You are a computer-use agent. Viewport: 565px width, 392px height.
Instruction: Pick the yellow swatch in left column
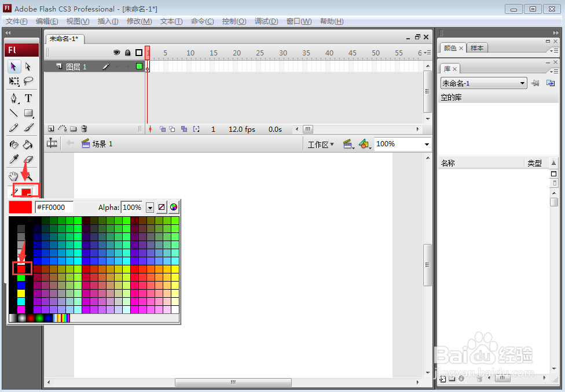point(21,293)
